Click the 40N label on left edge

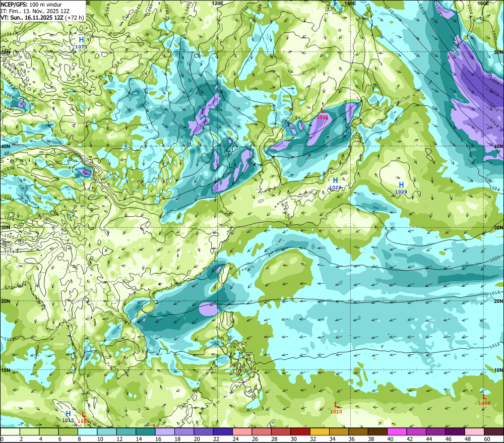pyautogui.click(x=6, y=146)
